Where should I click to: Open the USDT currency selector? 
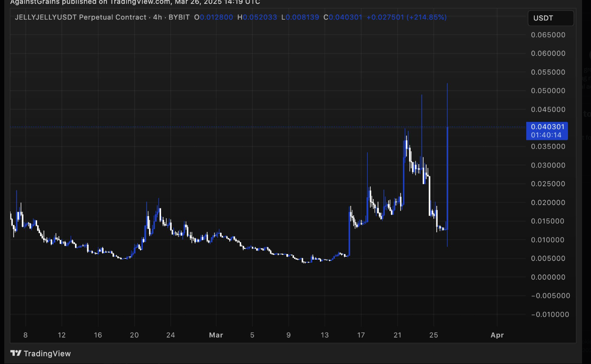click(551, 18)
